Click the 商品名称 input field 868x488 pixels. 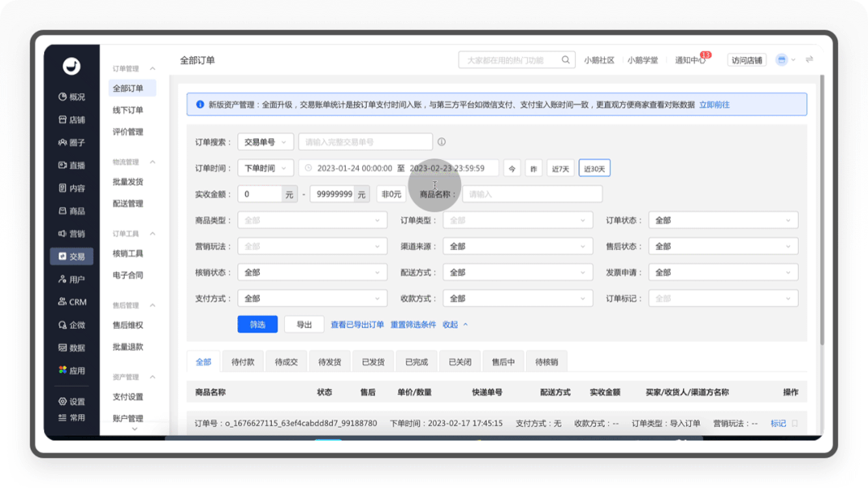click(x=532, y=195)
